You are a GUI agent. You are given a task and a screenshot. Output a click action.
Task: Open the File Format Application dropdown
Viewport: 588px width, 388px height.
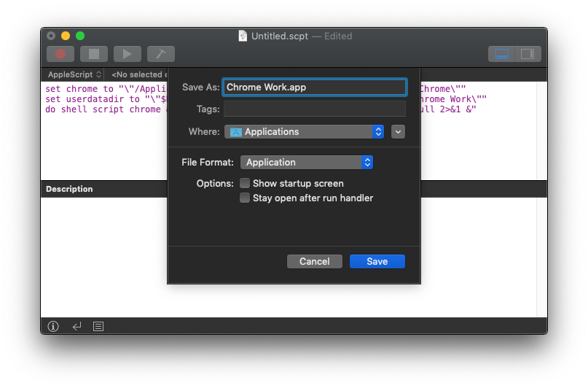(307, 162)
